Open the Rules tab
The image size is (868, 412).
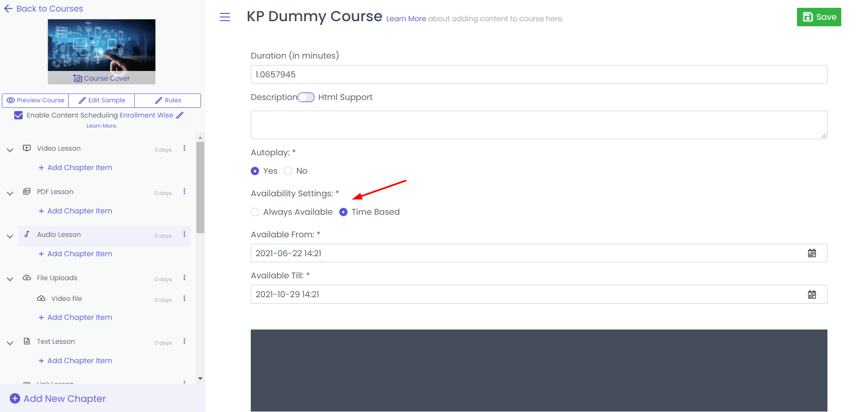click(x=168, y=100)
